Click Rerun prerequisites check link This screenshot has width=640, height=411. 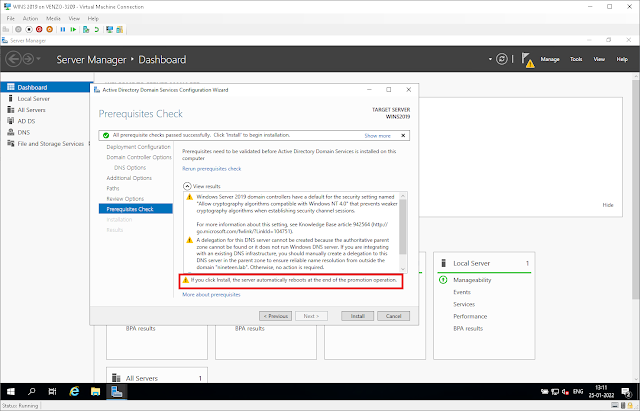click(x=211, y=169)
